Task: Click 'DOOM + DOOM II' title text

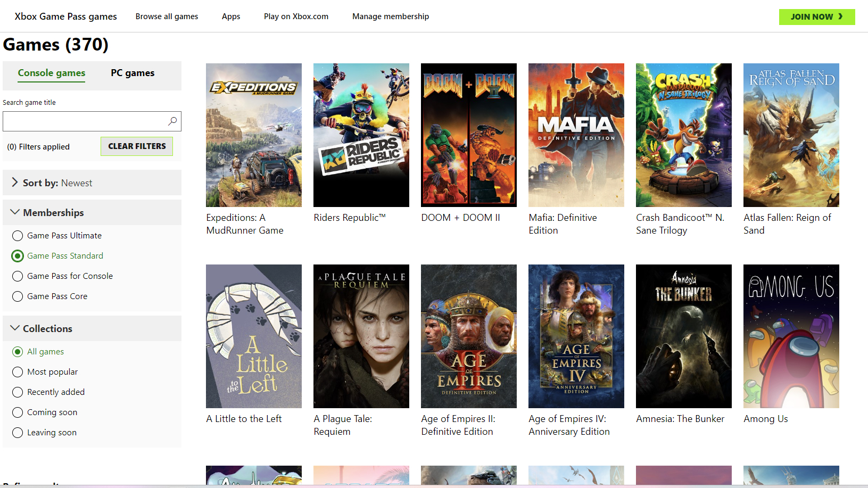Action: [460, 218]
